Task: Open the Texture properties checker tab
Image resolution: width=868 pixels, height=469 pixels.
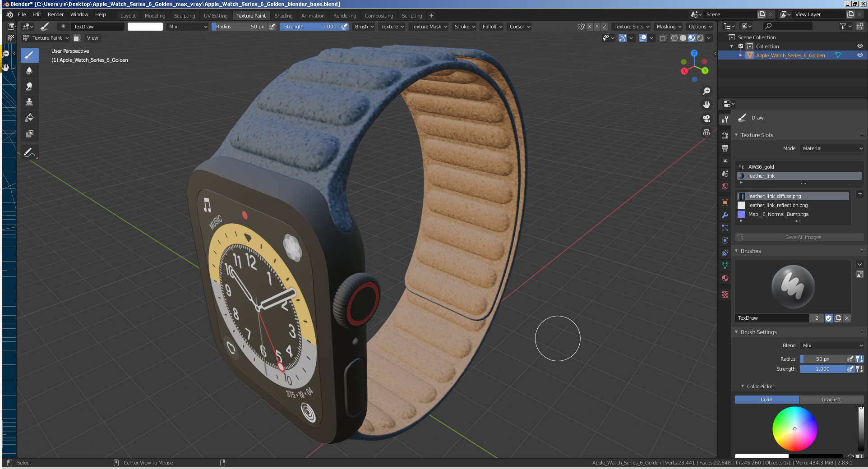Action: 725,294
